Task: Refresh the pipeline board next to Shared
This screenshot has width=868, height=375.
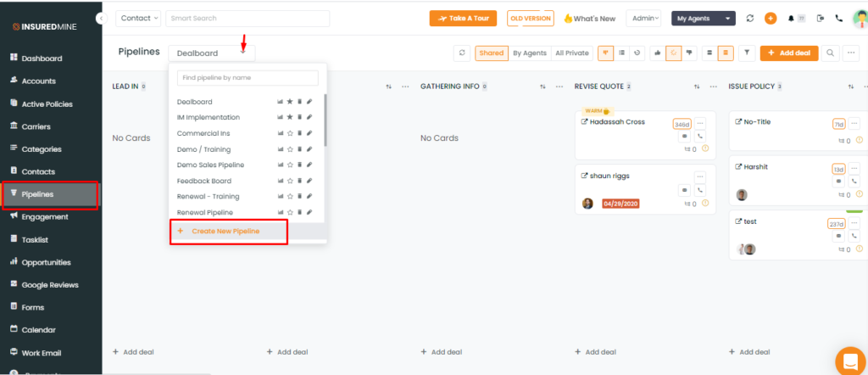Action: [x=462, y=53]
